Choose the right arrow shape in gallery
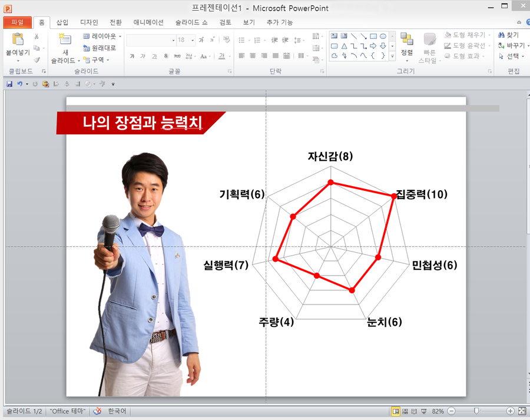530x420 pixels. 373,46
